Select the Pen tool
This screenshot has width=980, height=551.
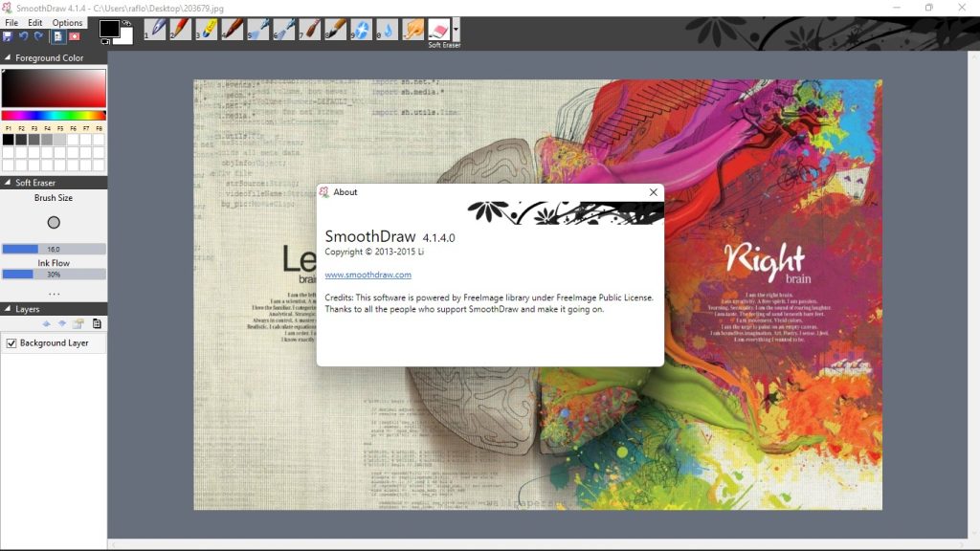point(156,31)
